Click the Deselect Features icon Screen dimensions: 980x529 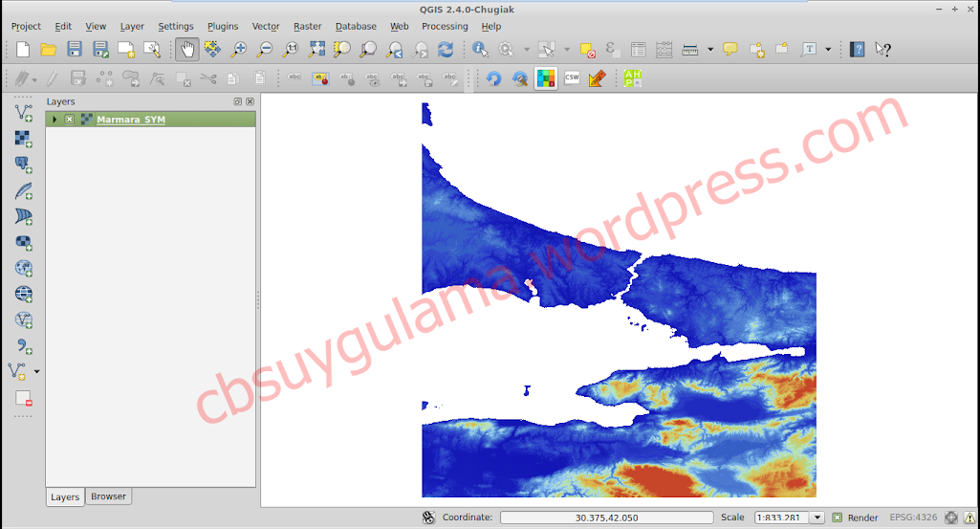587,50
